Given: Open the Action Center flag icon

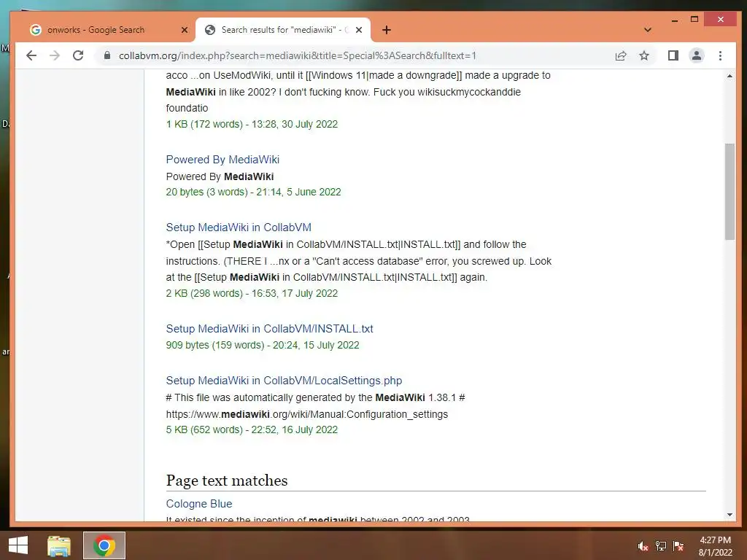Looking at the screenshot, I should 678,546.
